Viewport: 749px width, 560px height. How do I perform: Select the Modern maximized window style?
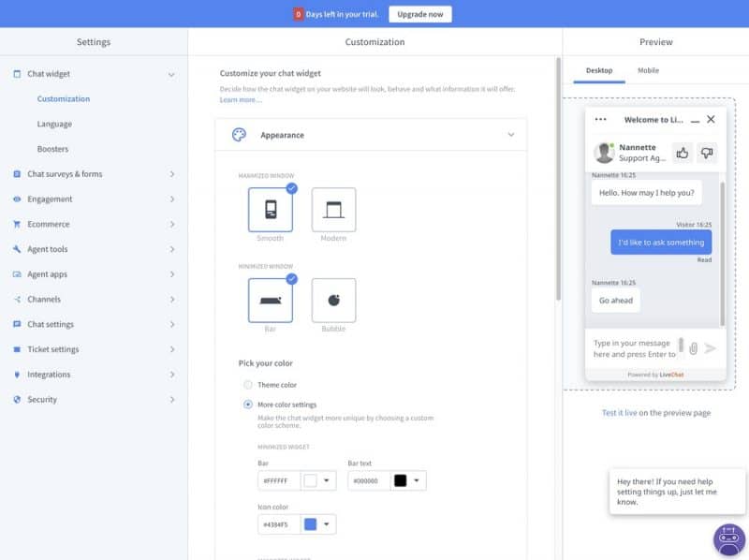click(x=333, y=210)
